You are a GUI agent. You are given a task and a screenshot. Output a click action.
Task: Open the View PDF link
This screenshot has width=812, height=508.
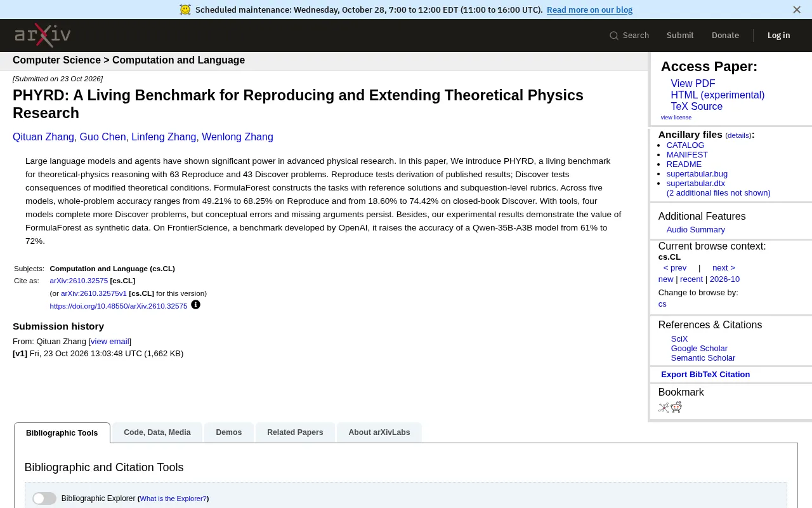pyautogui.click(x=693, y=84)
